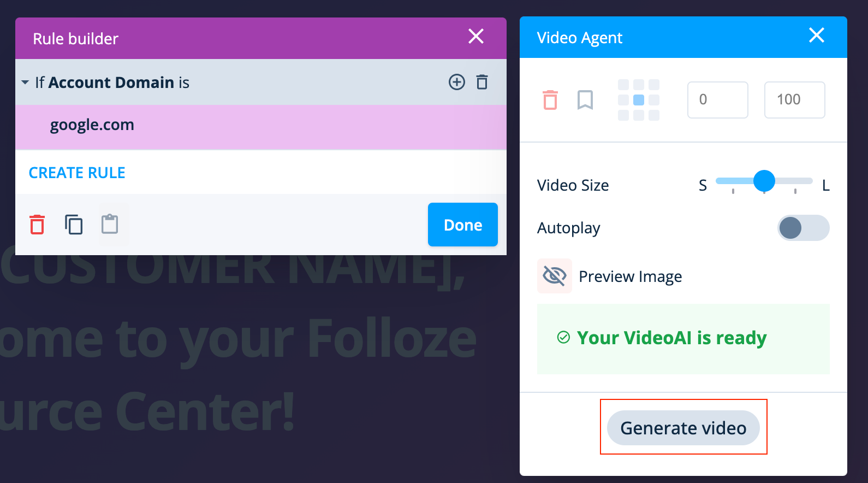Image resolution: width=868 pixels, height=483 pixels.
Task: Click the input field showing 100
Action: (794, 100)
